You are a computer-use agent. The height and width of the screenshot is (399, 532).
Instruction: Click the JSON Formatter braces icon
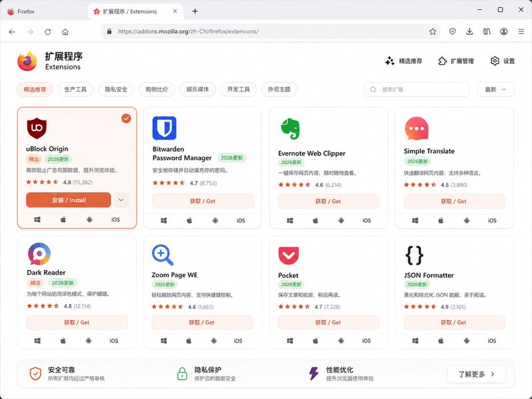(x=414, y=255)
